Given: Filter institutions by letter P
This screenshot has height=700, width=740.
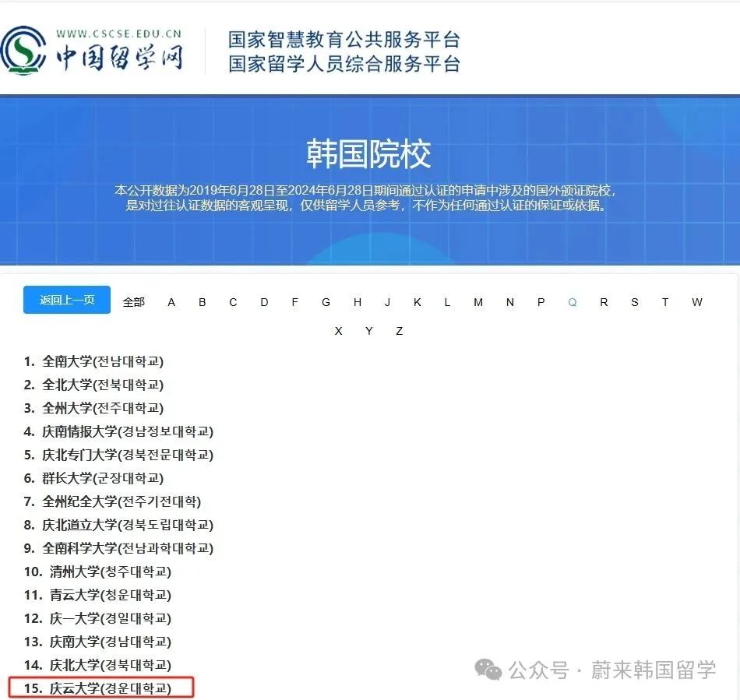Looking at the screenshot, I should coord(541,302).
